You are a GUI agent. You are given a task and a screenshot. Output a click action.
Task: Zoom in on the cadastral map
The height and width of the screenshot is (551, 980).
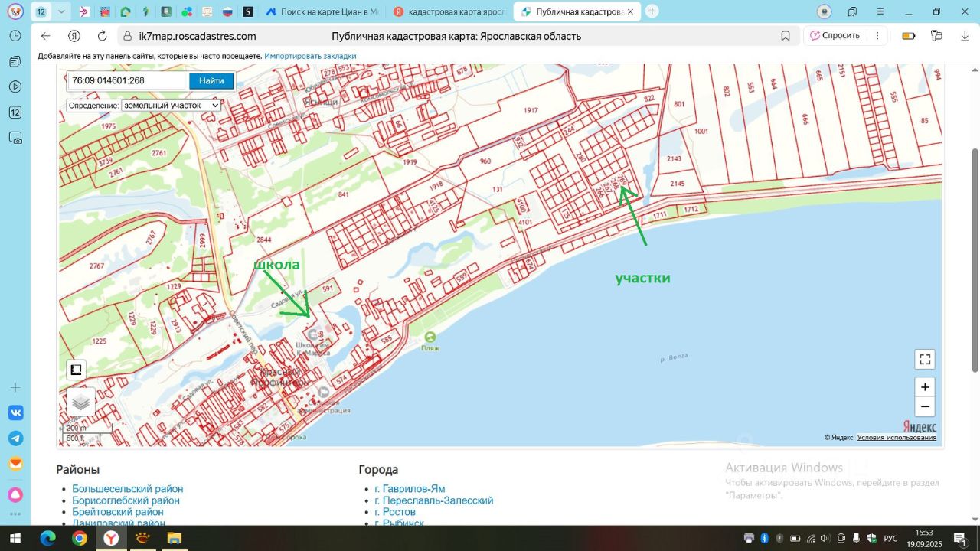click(924, 387)
